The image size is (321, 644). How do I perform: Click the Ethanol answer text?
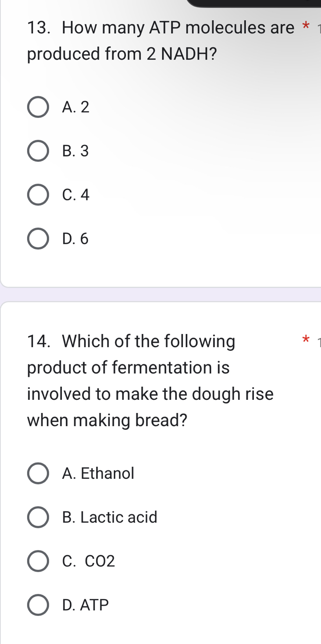click(x=98, y=473)
